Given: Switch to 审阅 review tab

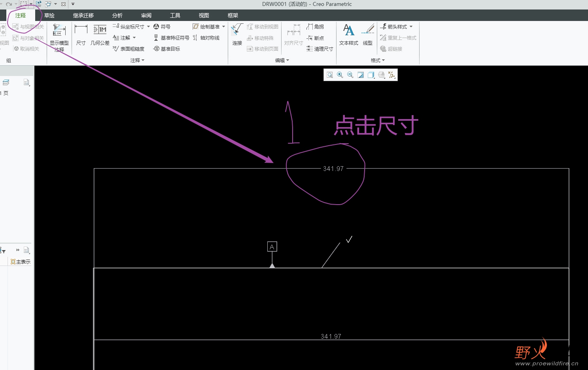Looking at the screenshot, I should click(146, 15).
